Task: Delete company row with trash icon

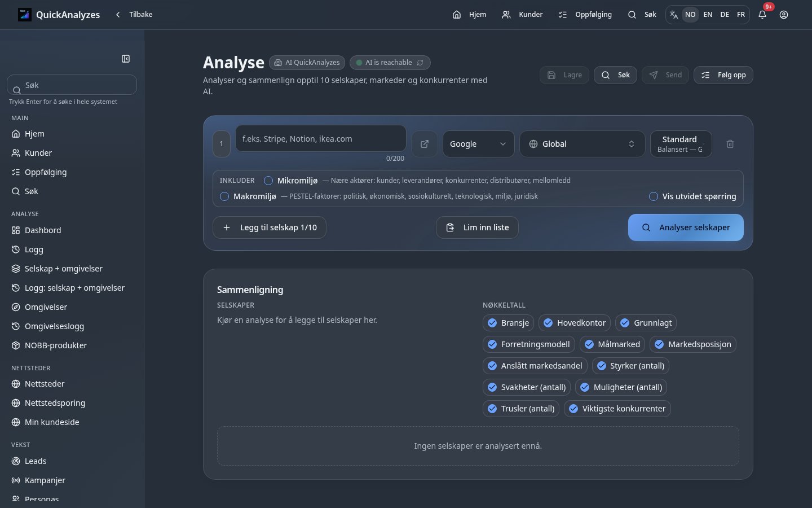Action: [730, 144]
